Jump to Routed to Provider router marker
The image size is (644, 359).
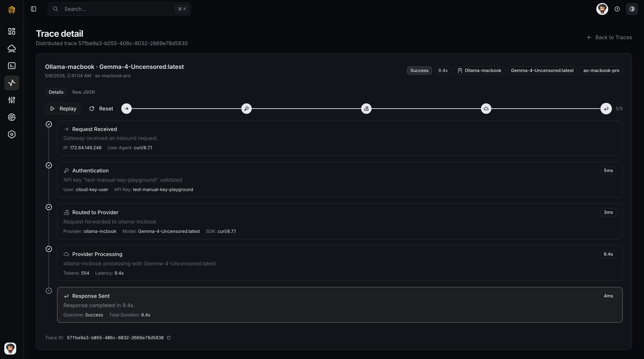[366, 109]
